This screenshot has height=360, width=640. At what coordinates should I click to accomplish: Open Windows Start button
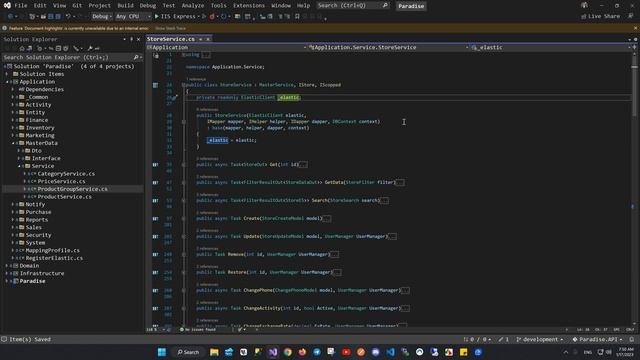[x=162, y=352]
